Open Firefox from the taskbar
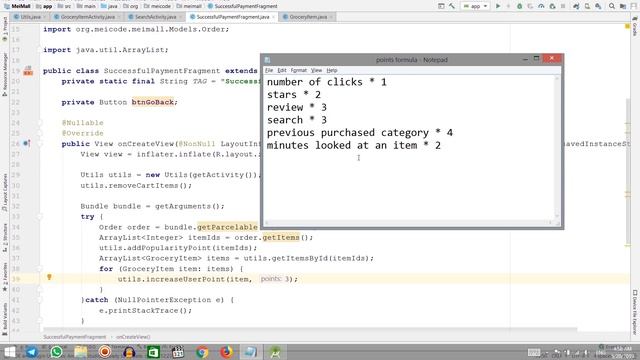The image size is (640, 360). click(226, 352)
